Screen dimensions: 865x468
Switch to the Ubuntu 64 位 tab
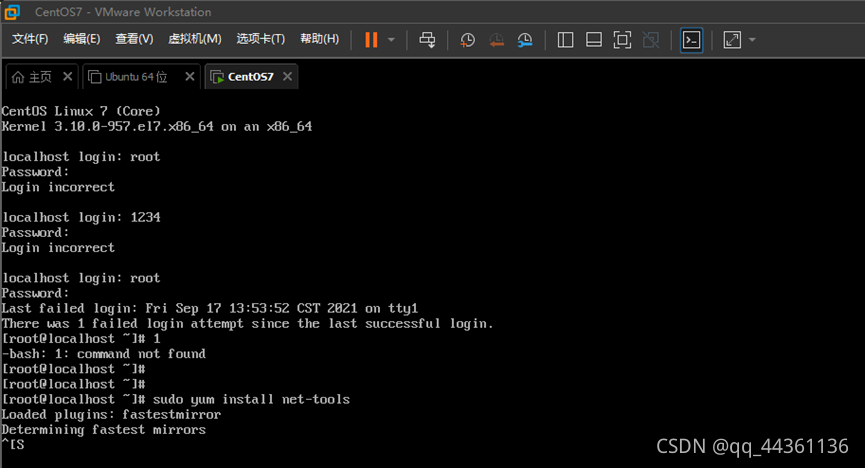click(128, 77)
